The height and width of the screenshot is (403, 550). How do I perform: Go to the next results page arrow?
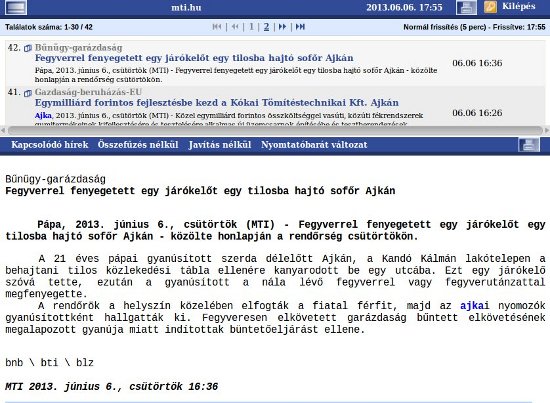pyautogui.click(x=282, y=27)
